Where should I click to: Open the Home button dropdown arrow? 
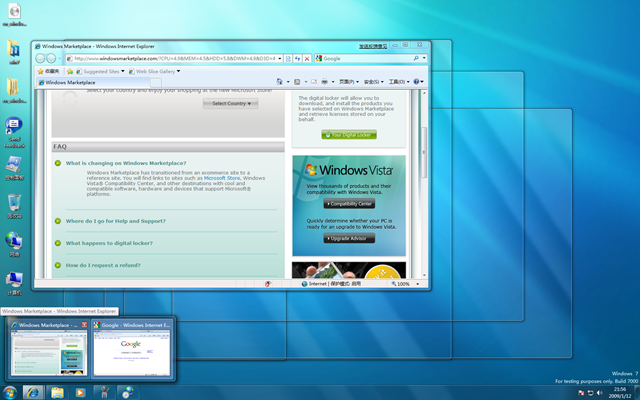[288, 82]
